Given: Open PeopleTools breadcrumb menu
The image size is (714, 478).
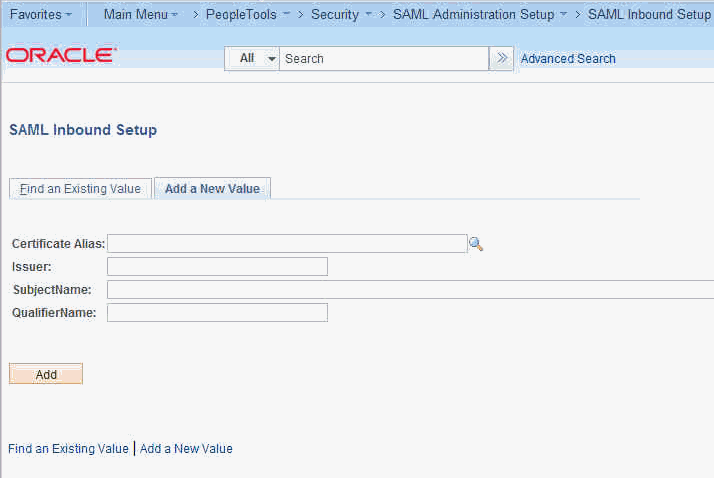Looking at the screenshot, I should 248,15.
